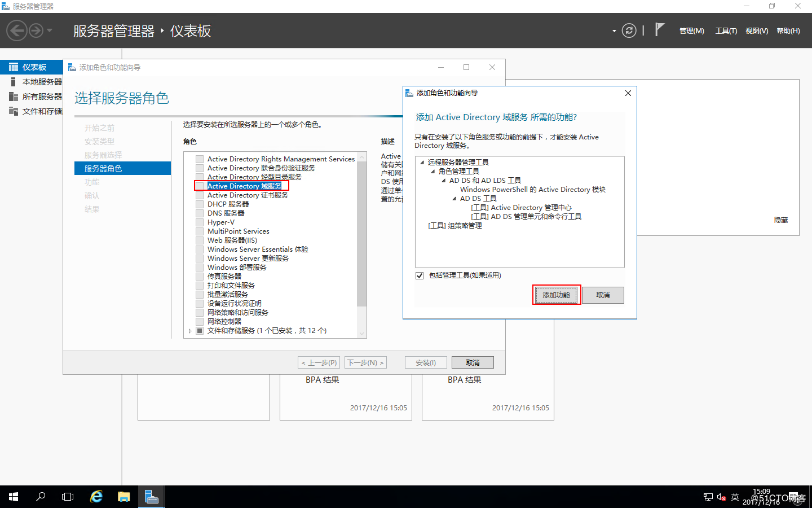The width and height of the screenshot is (812, 508).
Task: Check DNS 服务器 role
Action: tap(200, 213)
